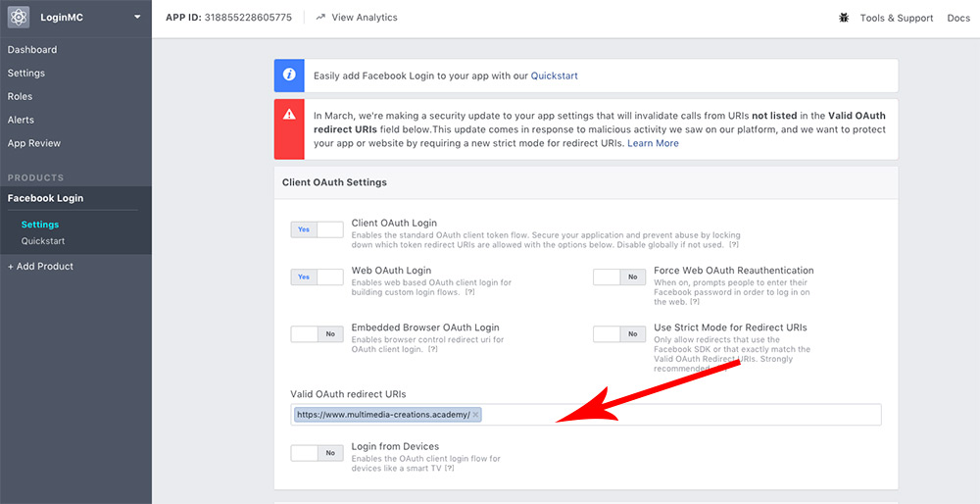This screenshot has width=980, height=504.
Task: Toggle Use Strict Mode for Redirect URIs
Action: click(619, 334)
